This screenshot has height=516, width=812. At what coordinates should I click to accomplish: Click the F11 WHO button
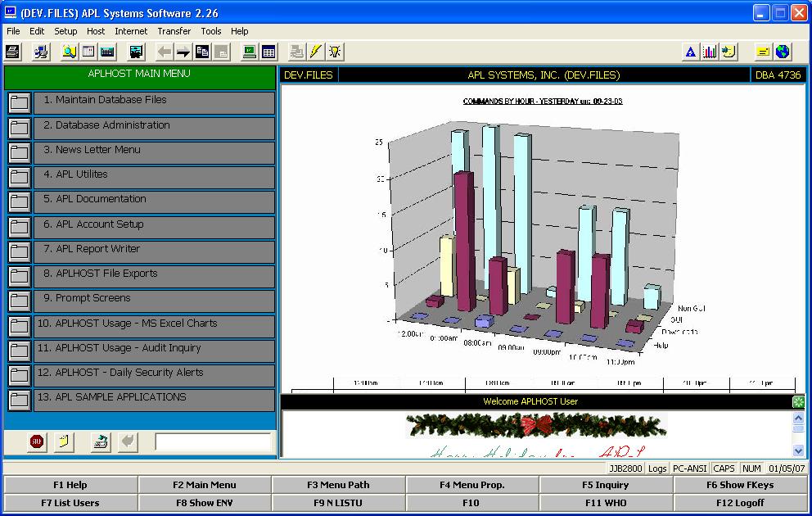pyautogui.click(x=606, y=503)
